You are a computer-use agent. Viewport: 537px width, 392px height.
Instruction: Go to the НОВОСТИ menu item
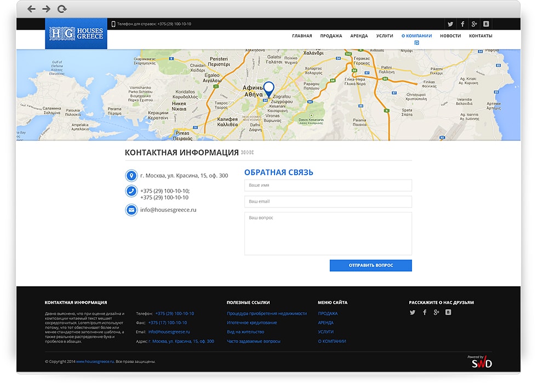tap(450, 36)
